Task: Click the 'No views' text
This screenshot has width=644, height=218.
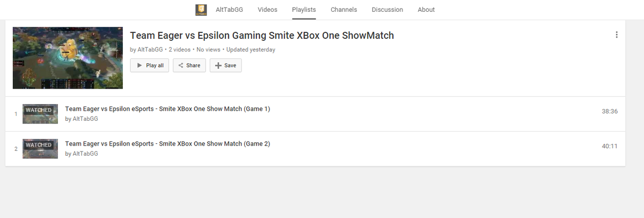Action: click(x=208, y=49)
